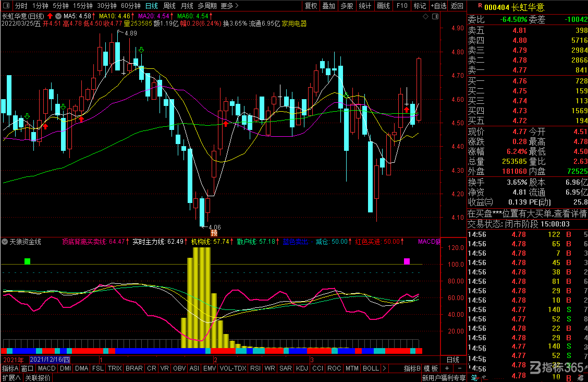The width and height of the screenshot is (588, 382).
Task: Open the 新用户福利专享 promotion link
Action: tap(444, 378)
